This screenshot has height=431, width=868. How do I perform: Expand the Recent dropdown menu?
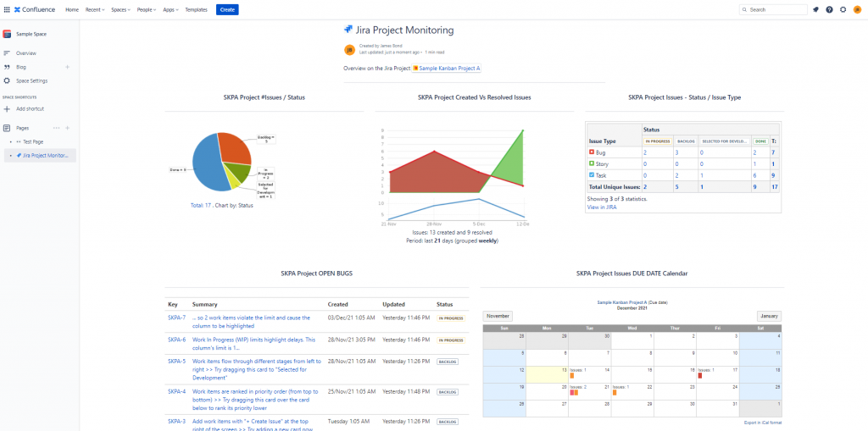click(x=95, y=9)
